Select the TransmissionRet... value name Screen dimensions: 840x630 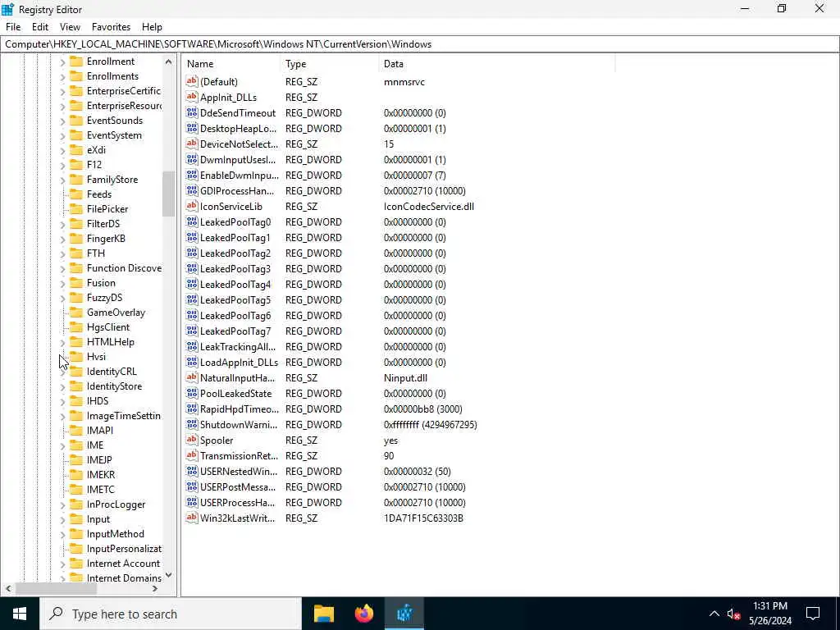239,455
